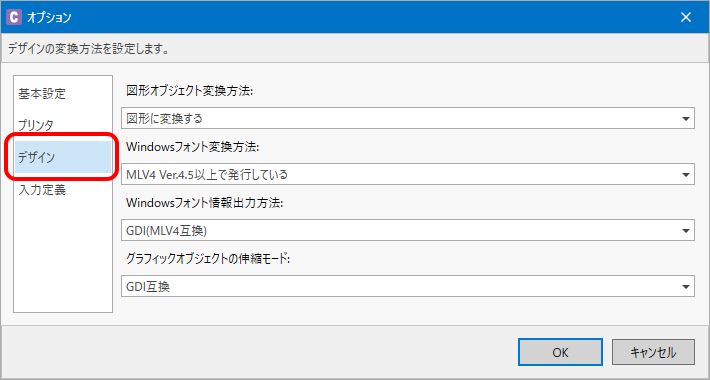The image size is (710, 380).
Task: Click the 図形に変換する combo box value
Action: (x=408, y=119)
